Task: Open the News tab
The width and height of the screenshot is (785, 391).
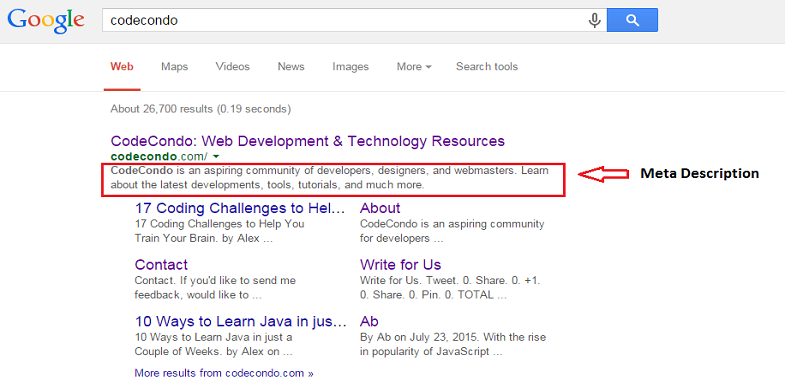Action: (x=291, y=67)
